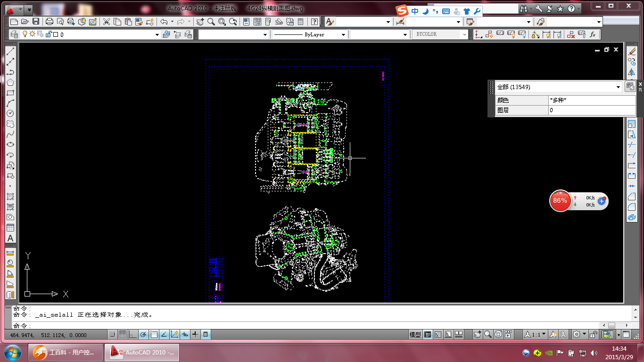Click the command line input field

tap(283, 326)
